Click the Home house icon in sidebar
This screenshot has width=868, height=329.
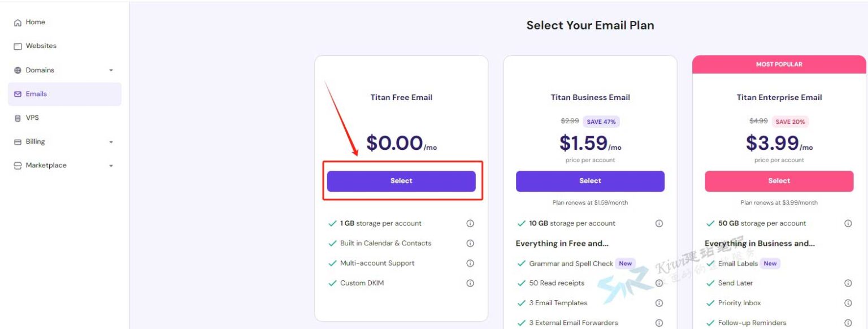tap(18, 21)
